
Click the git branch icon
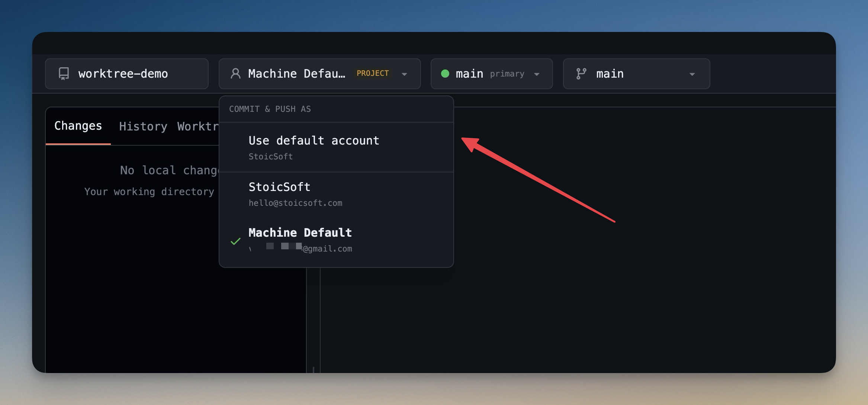pos(581,74)
